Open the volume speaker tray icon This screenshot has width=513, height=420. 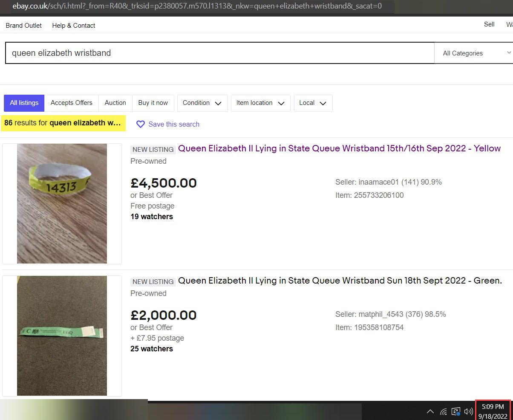point(469,411)
